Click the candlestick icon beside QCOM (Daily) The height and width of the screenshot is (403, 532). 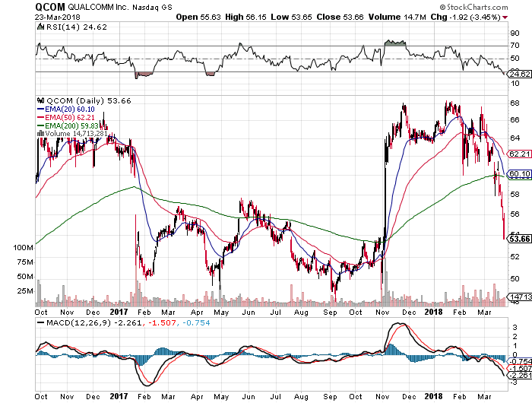coord(41,100)
